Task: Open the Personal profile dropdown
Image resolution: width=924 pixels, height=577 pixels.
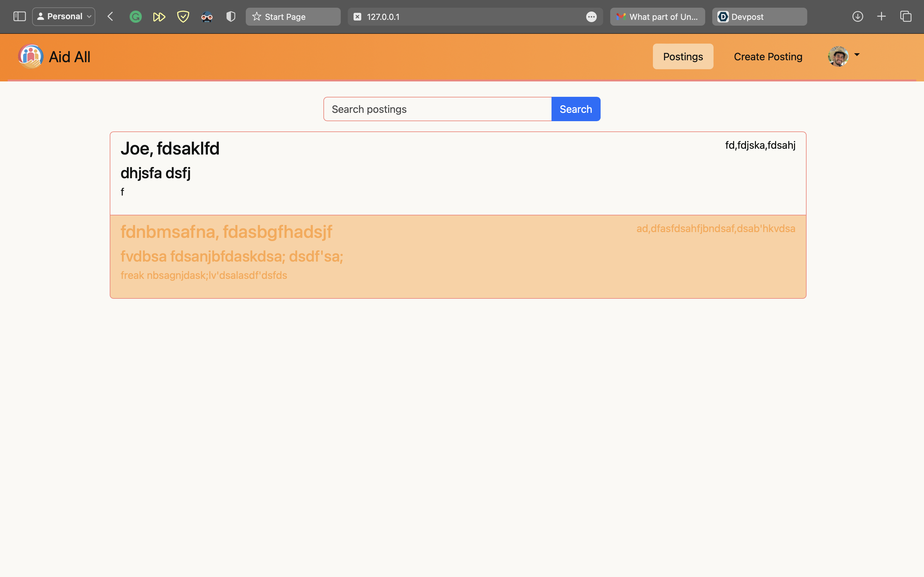Action: point(64,16)
